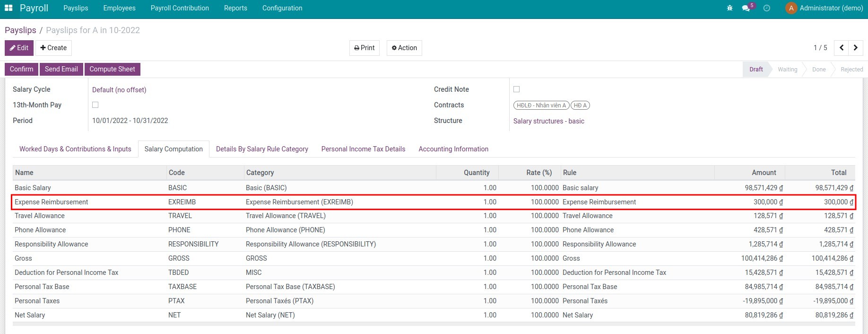Viewport: 868px width, 334px height.
Task: Click the Edit button
Action: (19, 48)
